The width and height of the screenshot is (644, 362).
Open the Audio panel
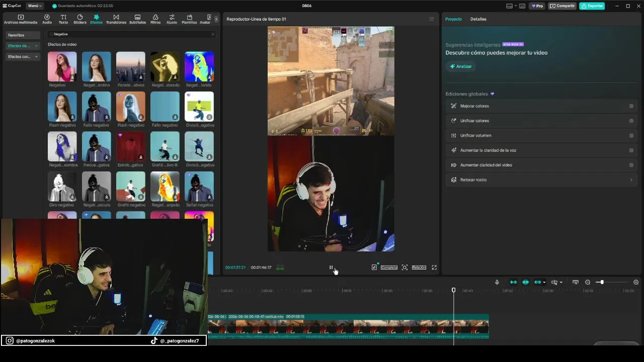tap(47, 19)
